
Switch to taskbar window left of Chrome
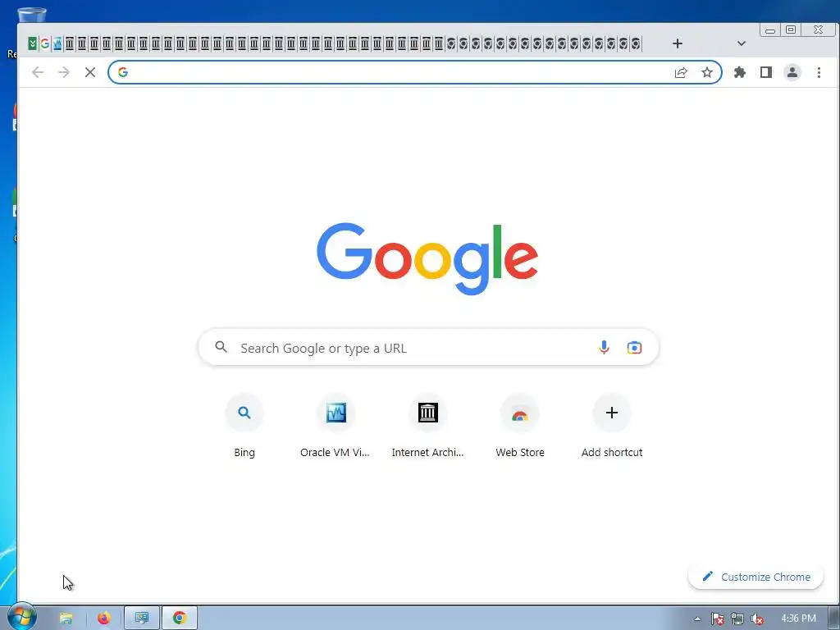[x=142, y=619]
